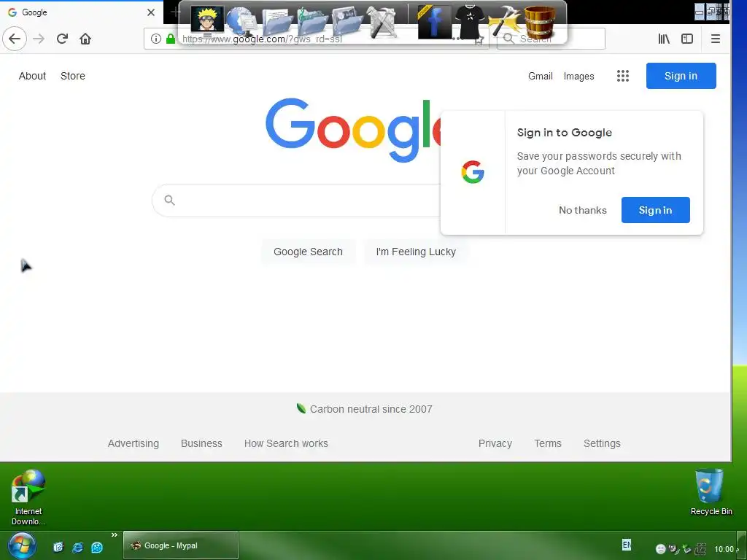Image resolution: width=747 pixels, height=560 pixels.
Task: Select the Recycle Bin desktop icon
Action: (711, 492)
